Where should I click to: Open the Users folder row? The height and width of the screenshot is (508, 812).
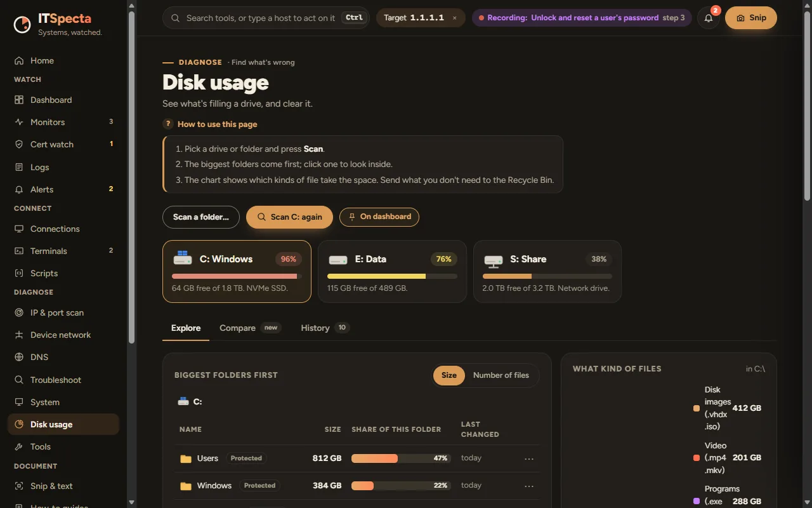point(357,458)
